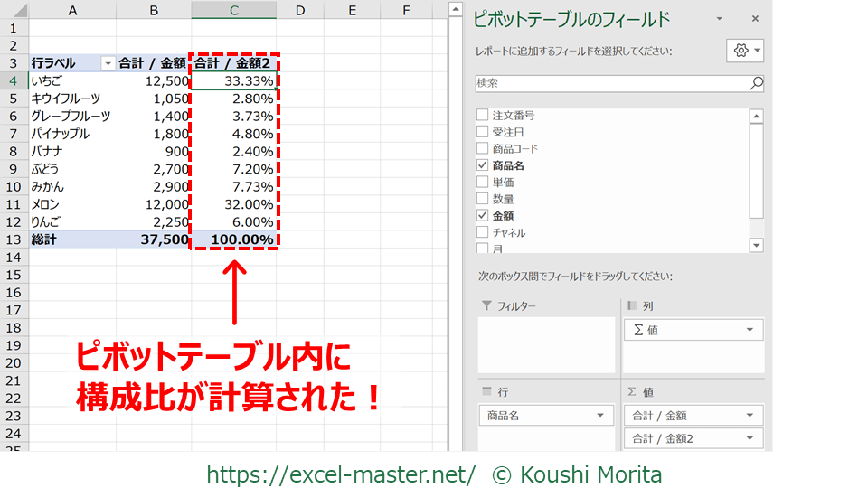The height and width of the screenshot is (488, 868).
Task: Uncheck the 商品名 field checkbox
Action: pyautogui.click(x=483, y=166)
